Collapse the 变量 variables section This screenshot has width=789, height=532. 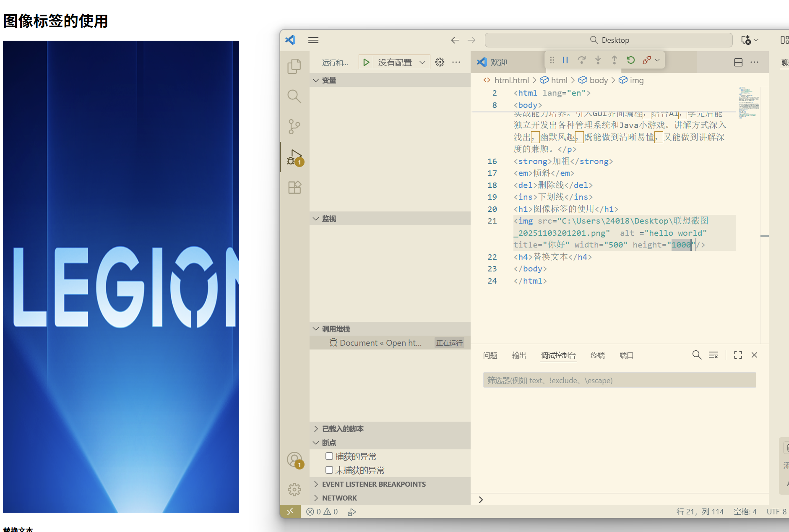390,80
